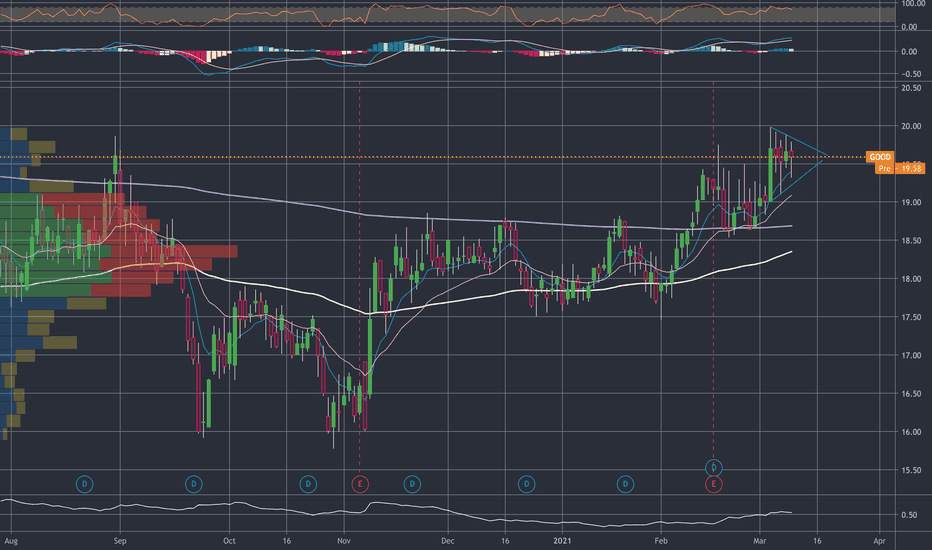Click the Oct label on time axis

(229, 541)
